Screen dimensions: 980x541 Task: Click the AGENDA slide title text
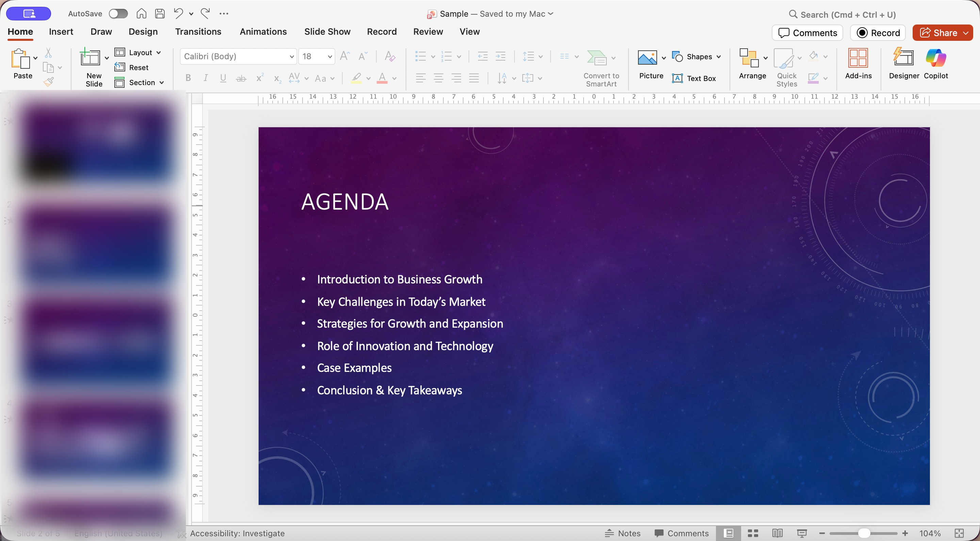tap(345, 202)
